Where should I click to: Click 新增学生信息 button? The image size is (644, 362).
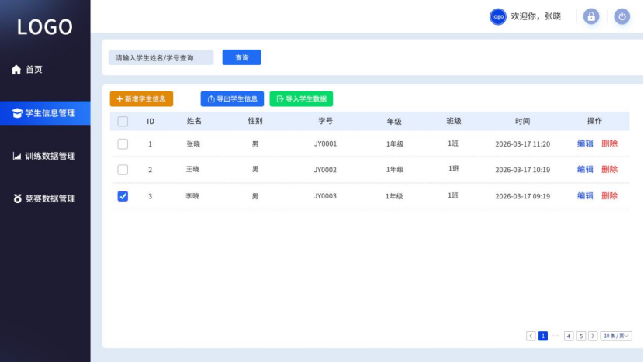pyautogui.click(x=141, y=99)
